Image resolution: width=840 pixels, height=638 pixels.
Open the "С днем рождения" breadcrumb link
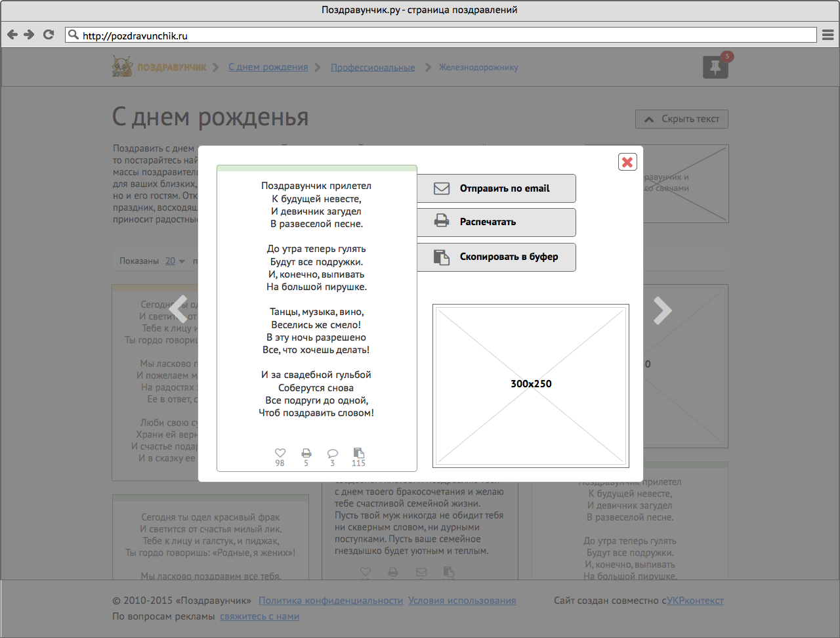(x=268, y=67)
